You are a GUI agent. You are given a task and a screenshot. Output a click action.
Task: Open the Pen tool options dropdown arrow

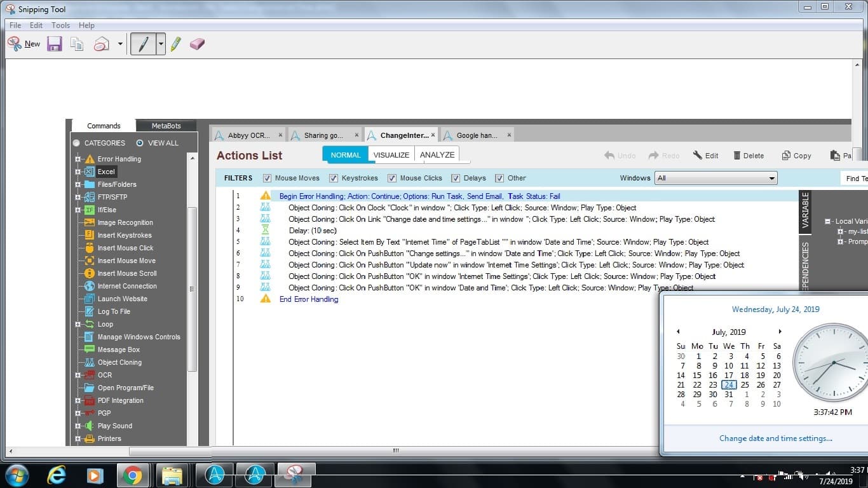(161, 44)
